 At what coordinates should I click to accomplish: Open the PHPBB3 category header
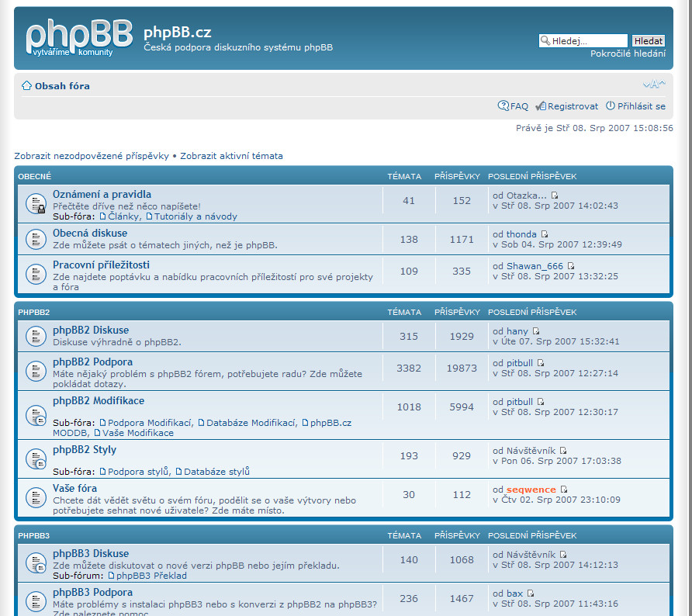[33, 535]
